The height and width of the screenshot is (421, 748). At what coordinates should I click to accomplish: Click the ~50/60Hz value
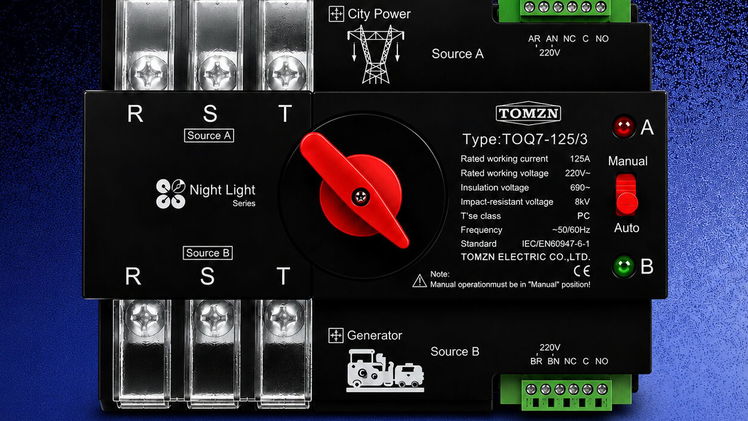click(571, 230)
